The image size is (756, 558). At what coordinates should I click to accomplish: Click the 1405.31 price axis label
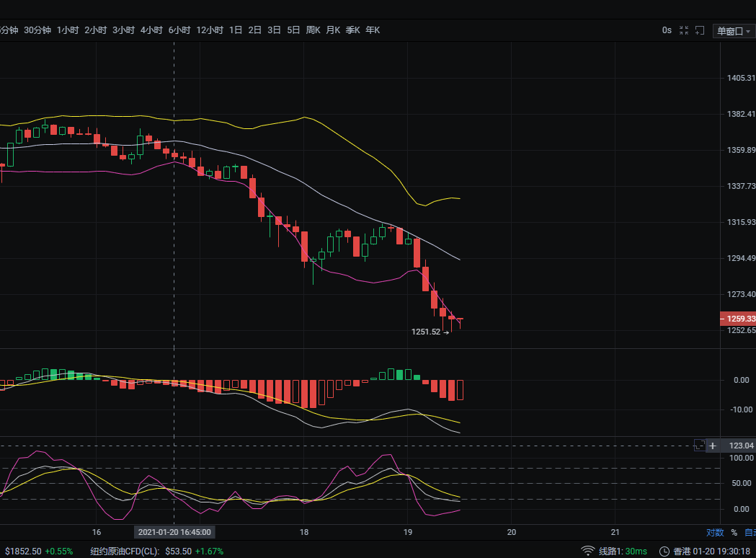coord(741,78)
